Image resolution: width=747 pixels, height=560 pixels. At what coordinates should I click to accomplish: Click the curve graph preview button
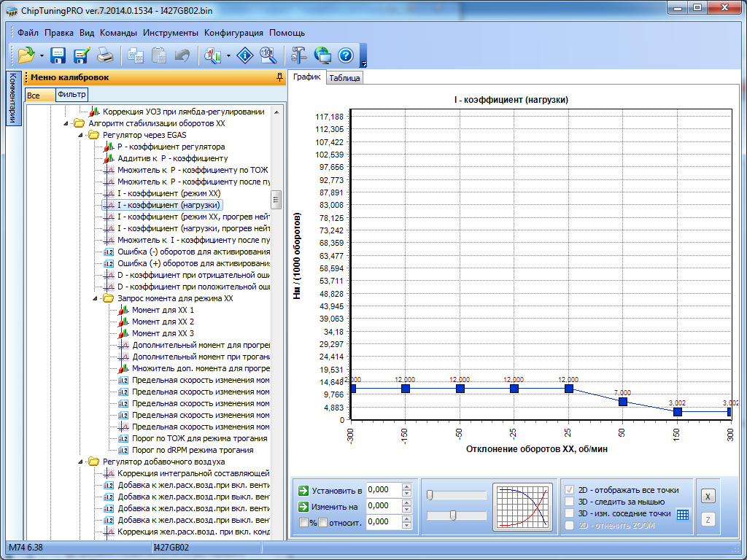[x=522, y=506]
